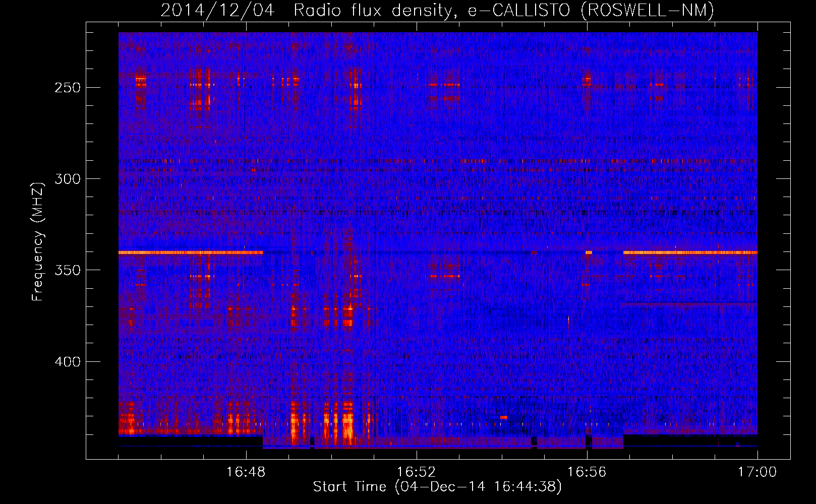Click the 16:56 time tick label
Viewport: 816px width, 504px height.
(x=587, y=472)
